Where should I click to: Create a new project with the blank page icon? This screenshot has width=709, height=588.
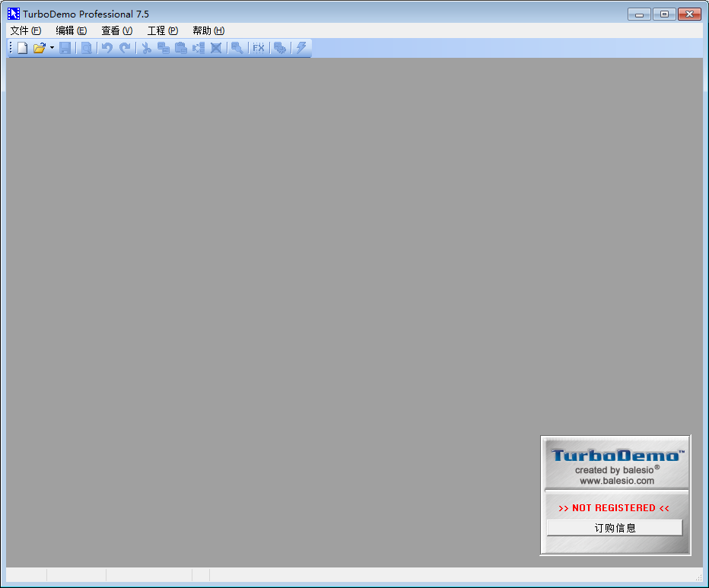pos(22,48)
